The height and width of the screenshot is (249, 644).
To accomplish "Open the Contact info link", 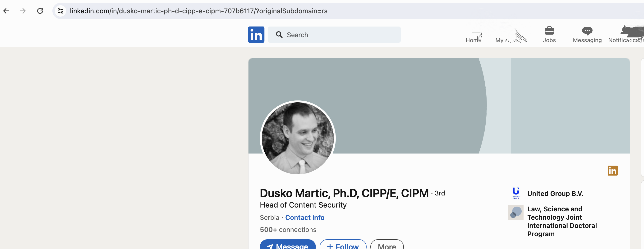I will (x=304, y=217).
